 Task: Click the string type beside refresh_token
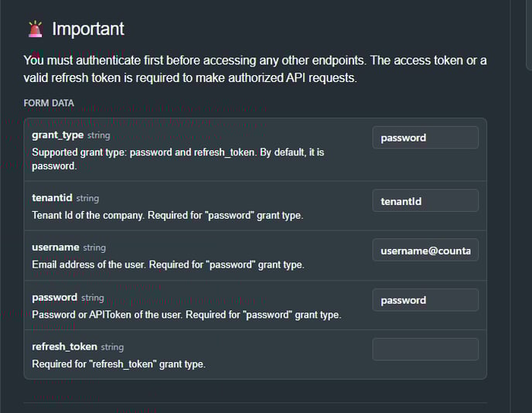(x=112, y=347)
